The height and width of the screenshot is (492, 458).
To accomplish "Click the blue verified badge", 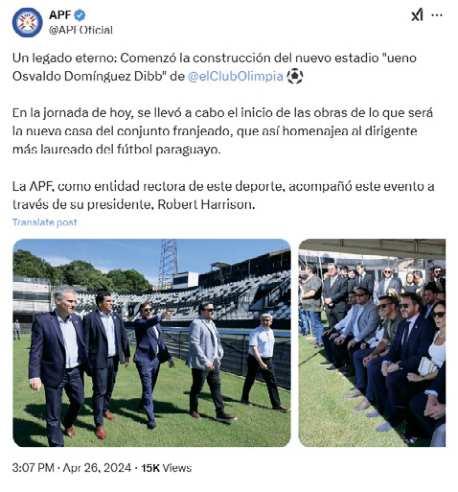I will click(80, 15).
